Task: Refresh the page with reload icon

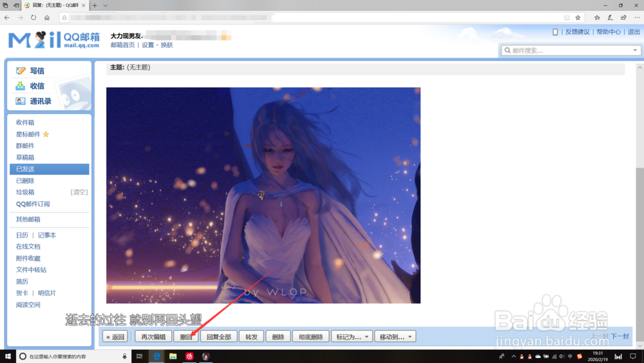Action: pos(33,17)
